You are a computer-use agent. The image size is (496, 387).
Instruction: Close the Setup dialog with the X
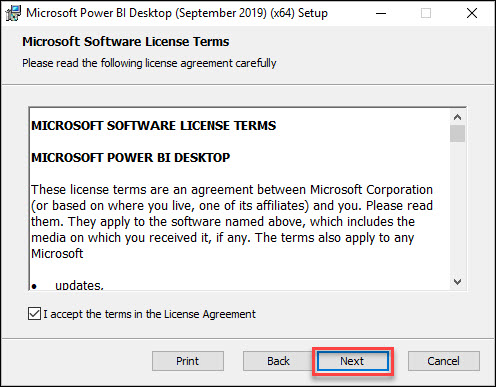coord(472,13)
